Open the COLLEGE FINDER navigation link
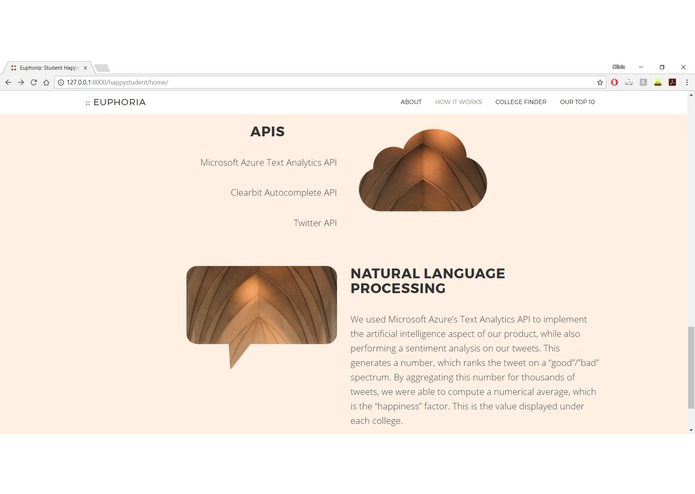The image size is (695, 494). click(521, 102)
